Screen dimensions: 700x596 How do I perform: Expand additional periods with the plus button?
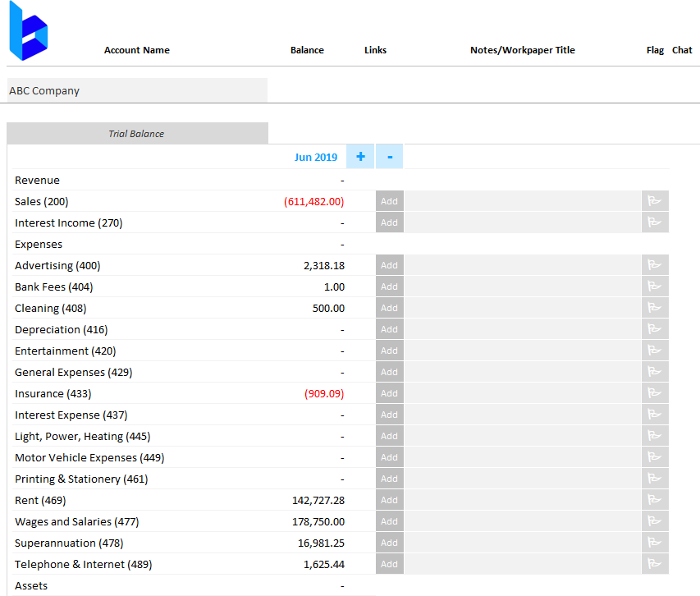(359, 156)
